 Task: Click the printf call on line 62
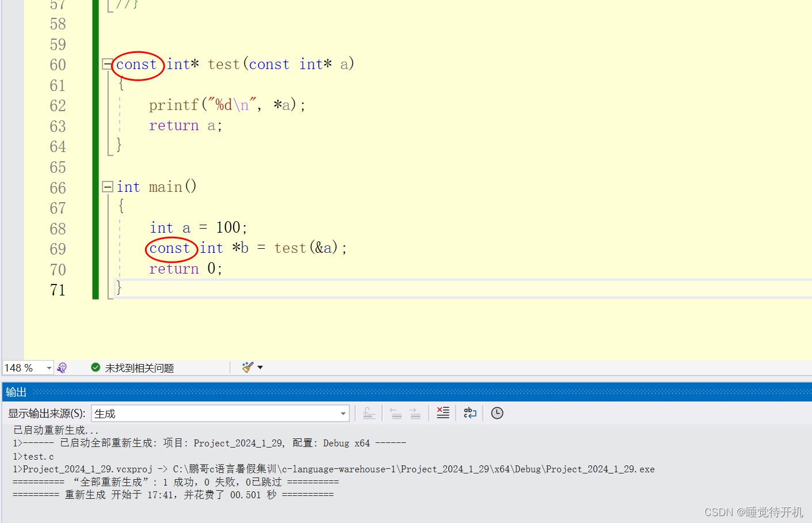click(227, 105)
